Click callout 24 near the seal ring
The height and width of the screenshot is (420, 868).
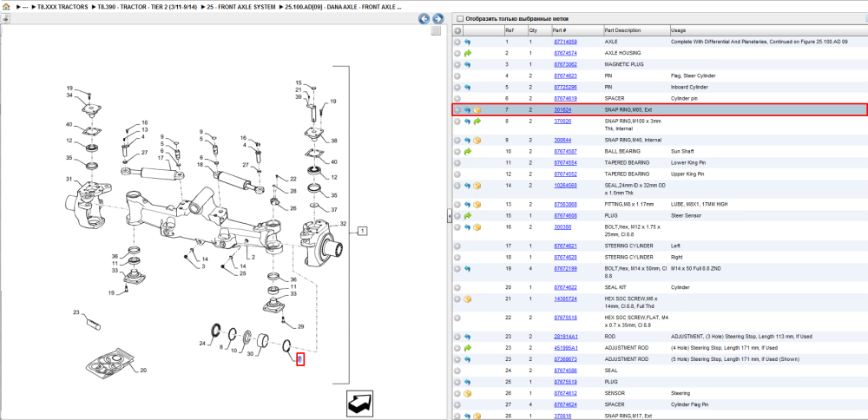202,344
